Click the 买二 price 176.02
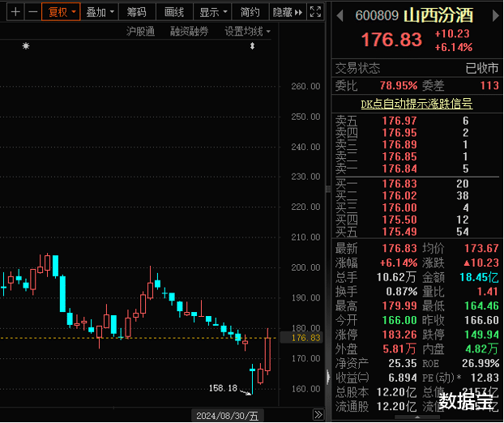504x423 pixels. click(399, 196)
